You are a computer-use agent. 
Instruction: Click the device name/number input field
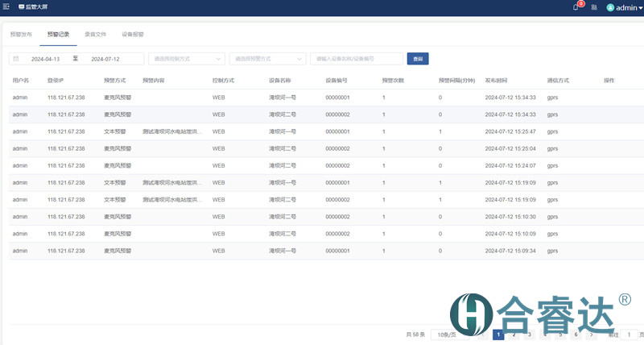coord(357,59)
